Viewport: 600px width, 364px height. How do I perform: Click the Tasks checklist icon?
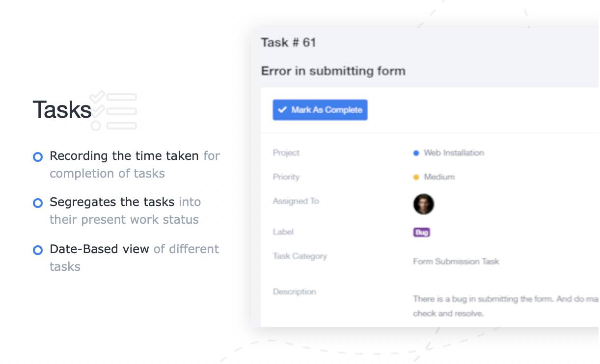pos(114,111)
